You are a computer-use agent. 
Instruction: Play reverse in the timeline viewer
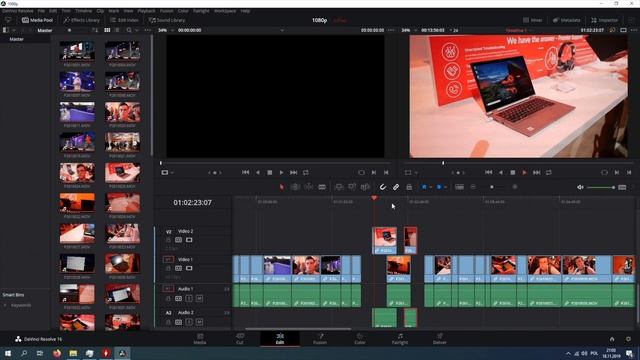501,173
